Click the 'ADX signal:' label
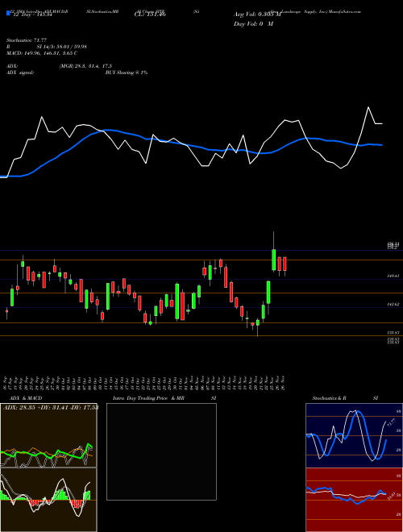 click(x=20, y=73)
